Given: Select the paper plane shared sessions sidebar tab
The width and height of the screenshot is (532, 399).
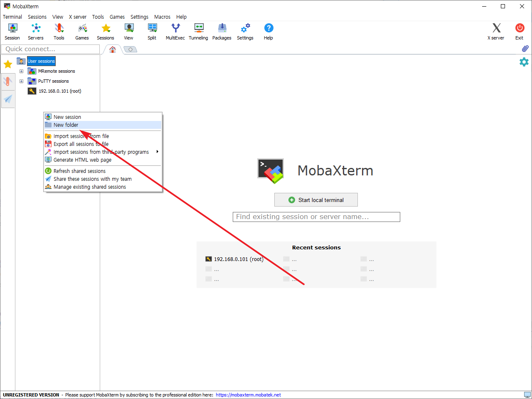Looking at the screenshot, I should pyautogui.click(x=8, y=99).
